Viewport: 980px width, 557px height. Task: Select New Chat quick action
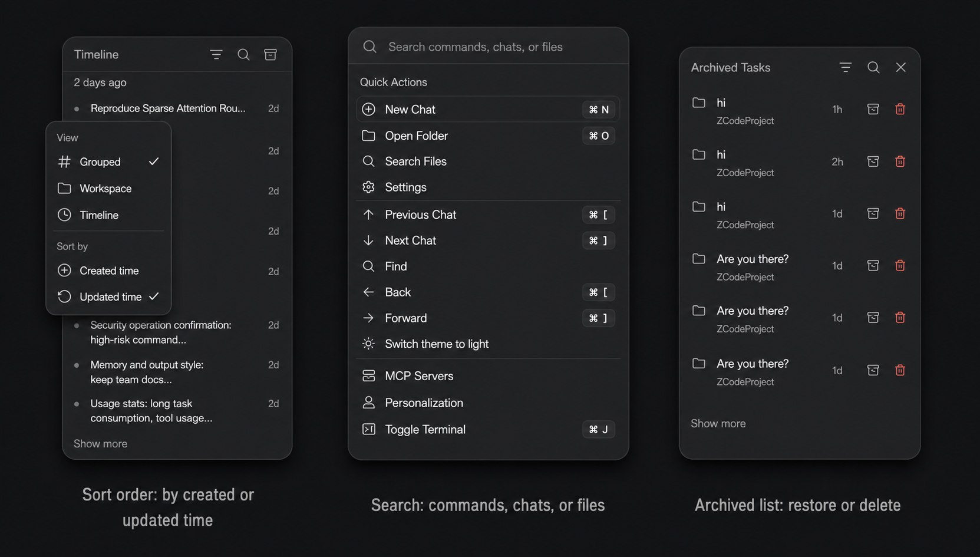(488, 110)
